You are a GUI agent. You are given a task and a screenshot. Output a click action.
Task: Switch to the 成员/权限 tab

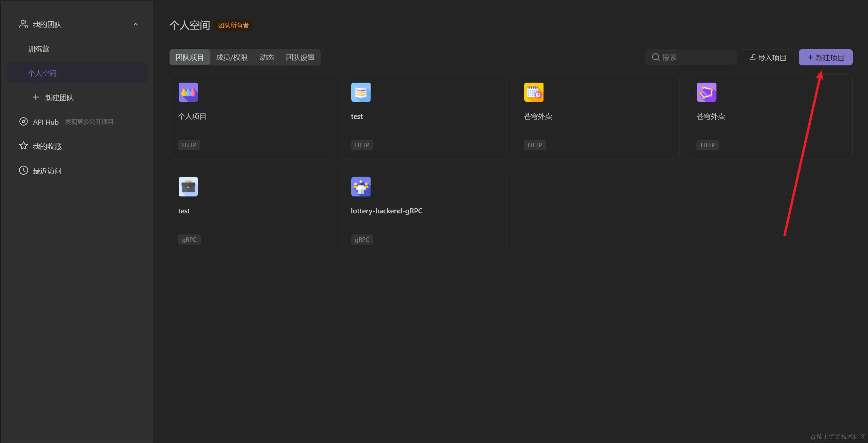click(x=232, y=58)
